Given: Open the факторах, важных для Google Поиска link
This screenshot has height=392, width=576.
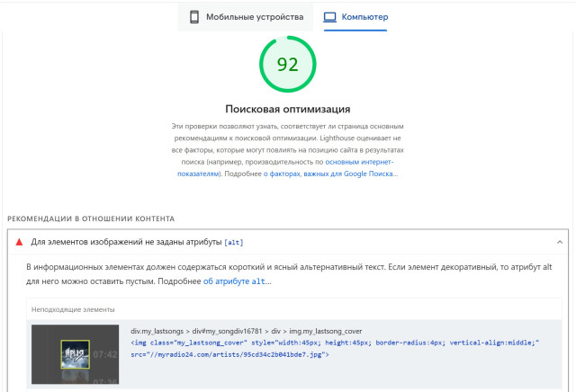Looking at the screenshot, I should pos(334,174).
